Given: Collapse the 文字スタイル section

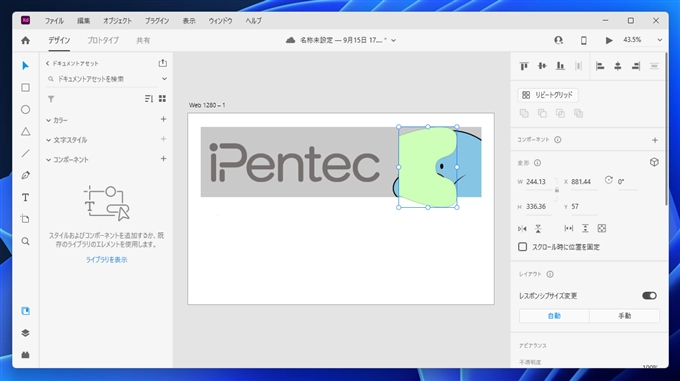Looking at the screenshot, I should click(x=49, y=140).
